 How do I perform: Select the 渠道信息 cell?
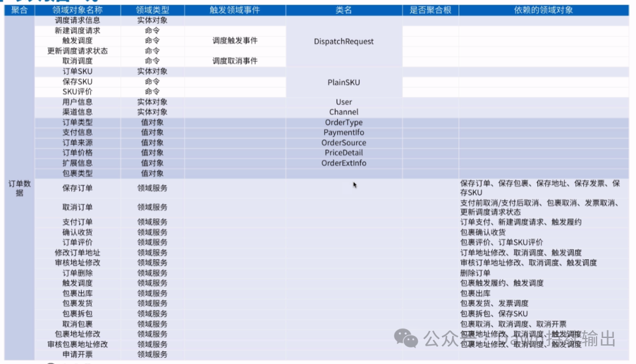pos(78,112)
